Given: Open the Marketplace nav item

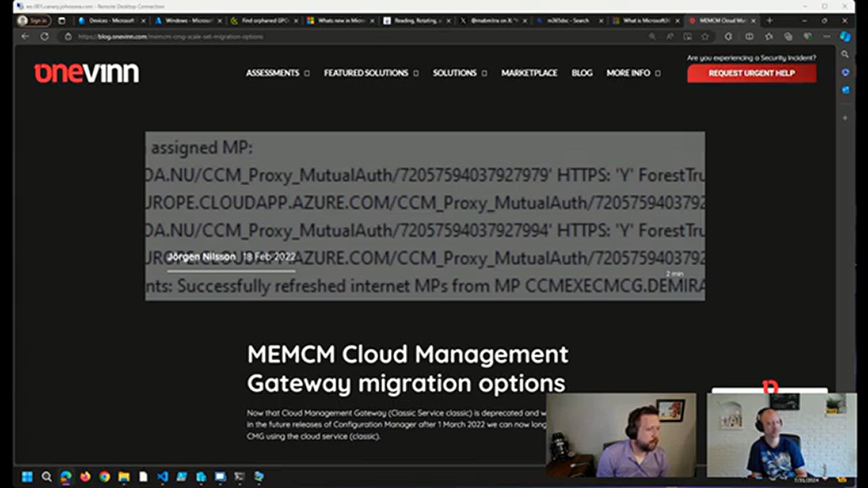Looking at the screenshot, I should click(x=529, y=73).
